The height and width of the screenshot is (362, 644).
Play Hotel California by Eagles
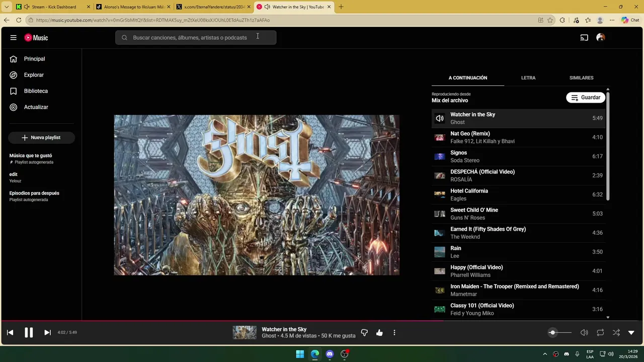(x=518, y=195)
